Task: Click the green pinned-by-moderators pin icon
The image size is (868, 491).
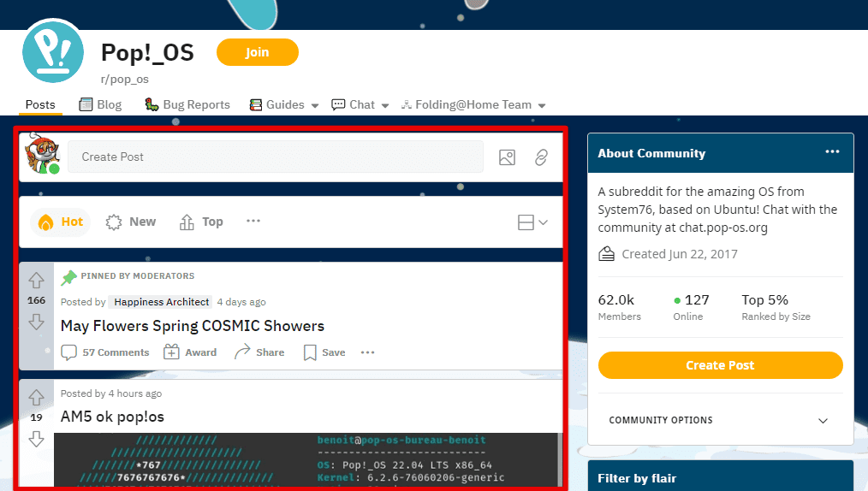Action: coord(68,277)
